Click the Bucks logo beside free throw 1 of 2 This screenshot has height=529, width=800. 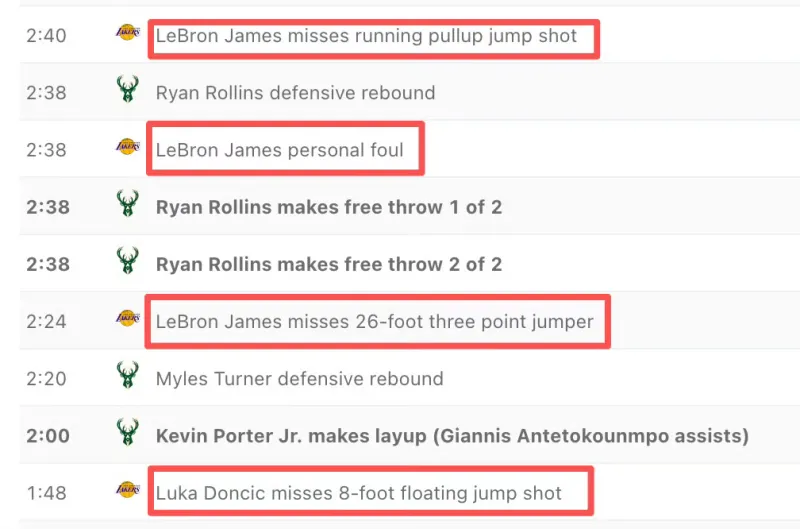(x=126, y=207)
